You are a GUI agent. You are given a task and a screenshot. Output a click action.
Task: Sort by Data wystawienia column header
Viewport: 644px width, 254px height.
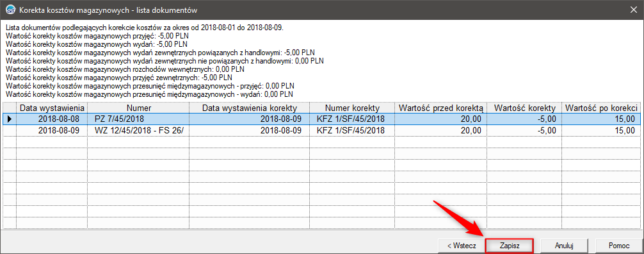point(52,108)
